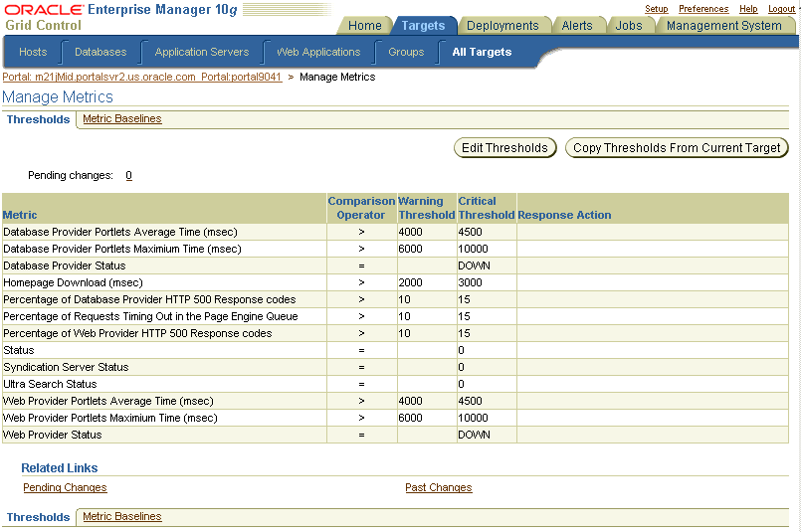Click Copy Thresholds From Current Target
The width and height of the screenshot is (801, 532).
[677, 148]
